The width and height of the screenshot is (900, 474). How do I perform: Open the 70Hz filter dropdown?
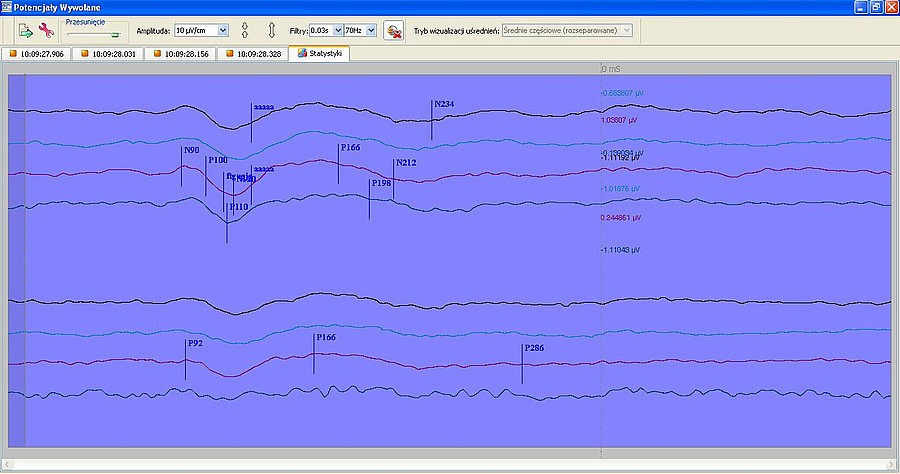click(371, 30)
